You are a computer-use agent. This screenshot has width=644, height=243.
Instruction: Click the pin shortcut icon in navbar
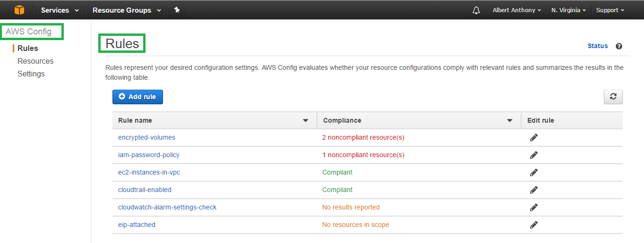tap(177, 10)
